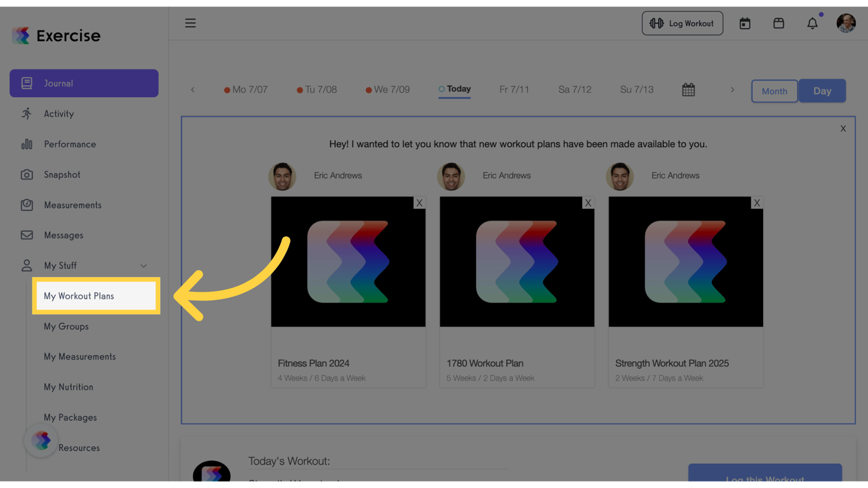This screenshot has width=868, height=488.
Task: Switch to Day view
Action: pos(822,91)
